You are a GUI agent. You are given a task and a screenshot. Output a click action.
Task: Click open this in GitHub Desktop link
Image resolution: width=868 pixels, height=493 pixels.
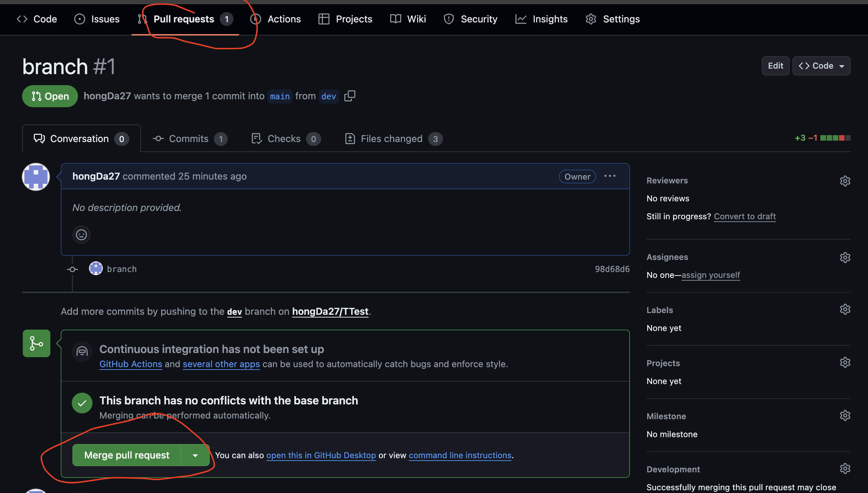tap(321, 455)
